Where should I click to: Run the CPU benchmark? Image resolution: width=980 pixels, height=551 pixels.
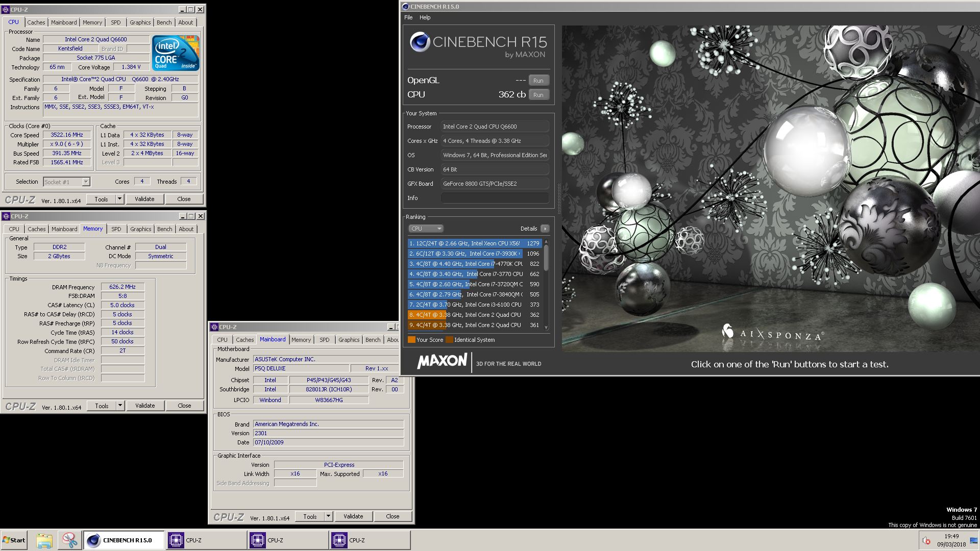(538, 94)
